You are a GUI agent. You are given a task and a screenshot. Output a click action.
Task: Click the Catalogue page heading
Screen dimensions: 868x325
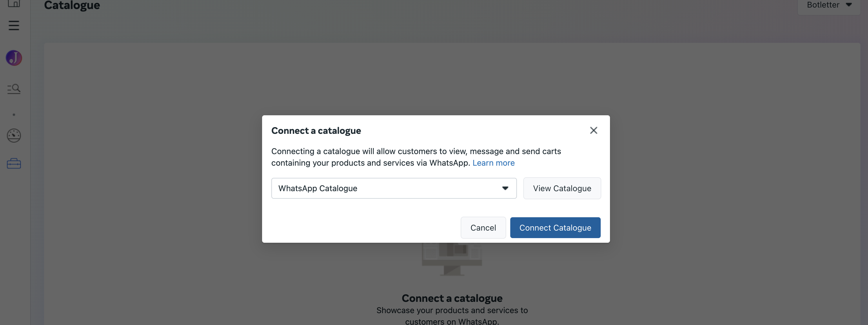(72, 6)
